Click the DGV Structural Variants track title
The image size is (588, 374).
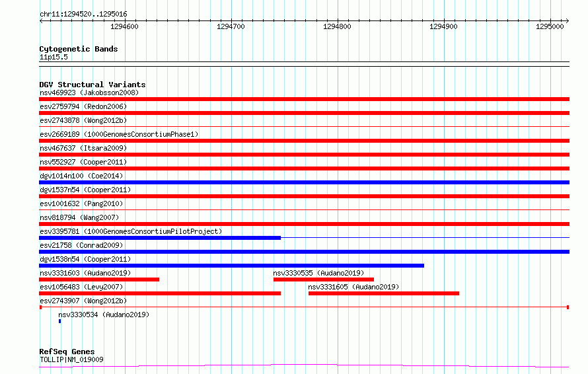[92, 85]
